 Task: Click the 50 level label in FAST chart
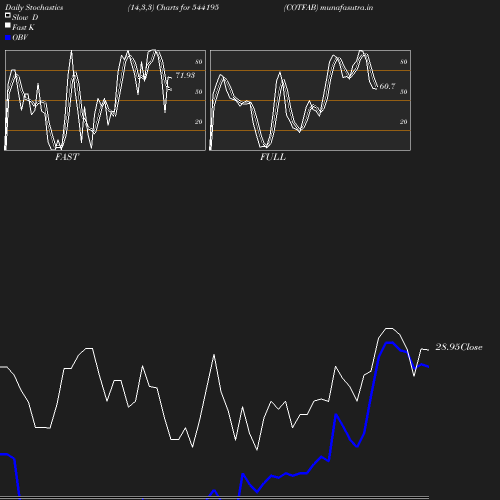click(x=199, y=92)
